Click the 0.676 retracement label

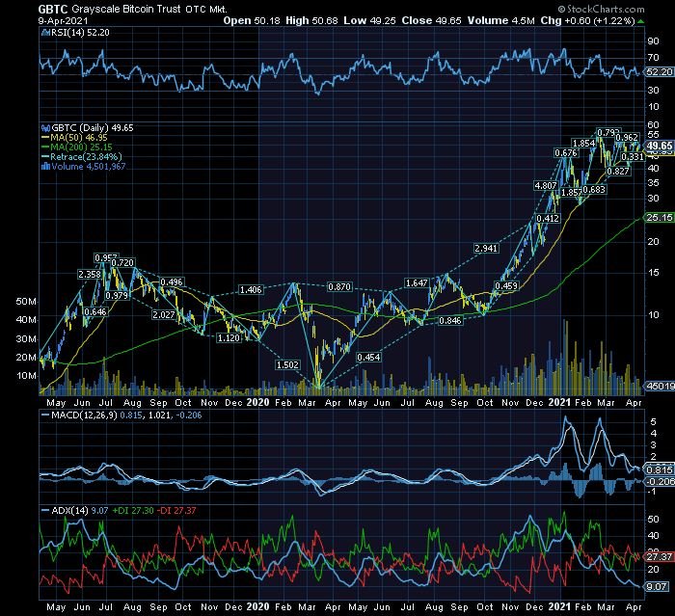pyautogui.click(x=566, y=153)
